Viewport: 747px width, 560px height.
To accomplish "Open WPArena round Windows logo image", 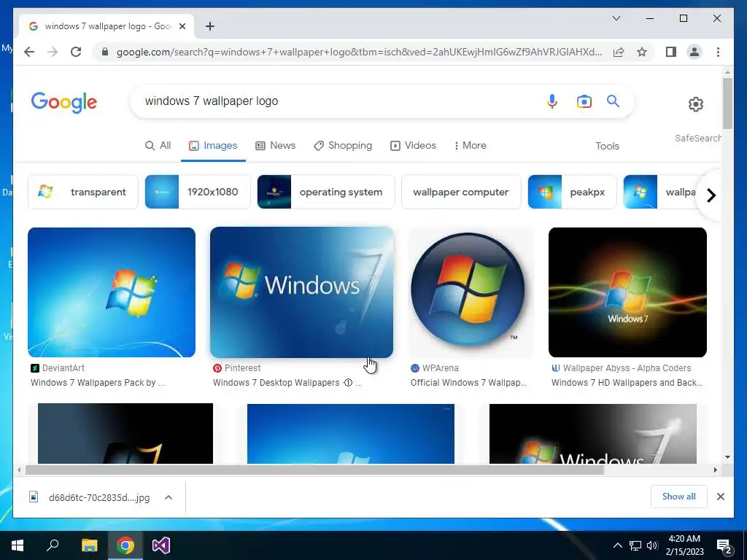I will 471,292.
